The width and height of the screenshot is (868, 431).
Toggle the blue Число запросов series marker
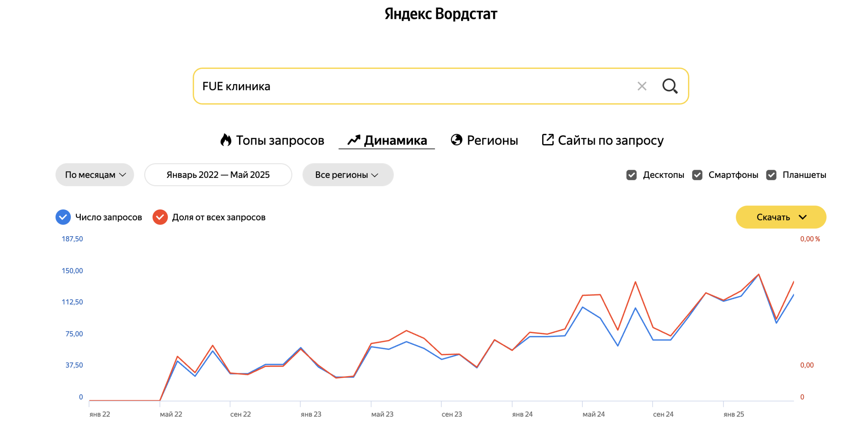63,217
